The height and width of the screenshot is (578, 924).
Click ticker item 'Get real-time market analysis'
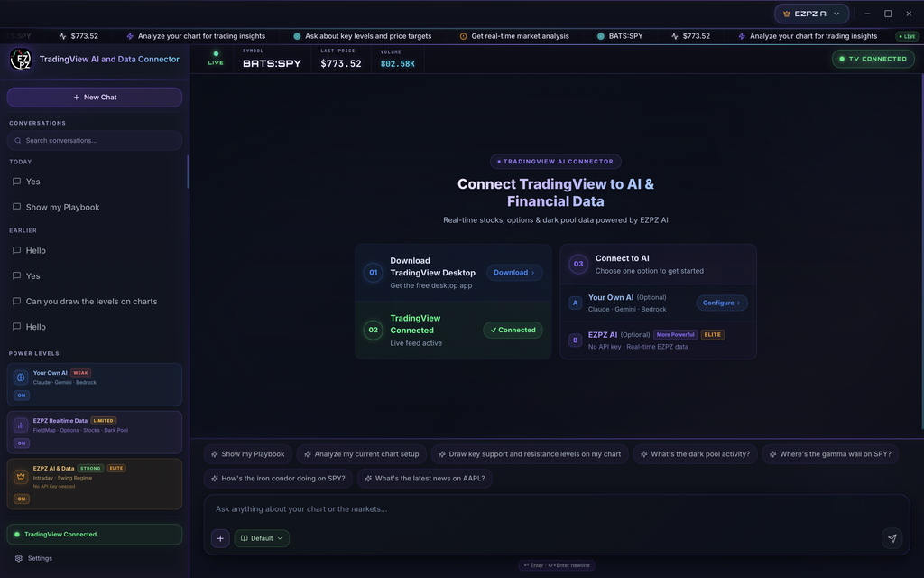pyautogui.click(x=513, y=36)
